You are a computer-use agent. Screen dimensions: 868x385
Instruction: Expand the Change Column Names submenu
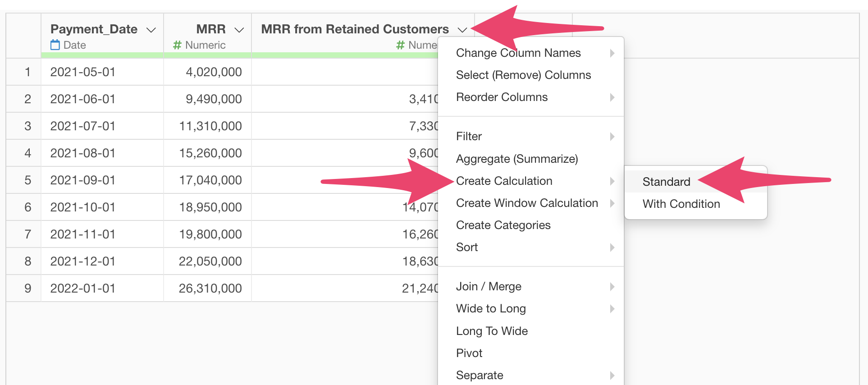pyautogui.click(x=612, y=53)
